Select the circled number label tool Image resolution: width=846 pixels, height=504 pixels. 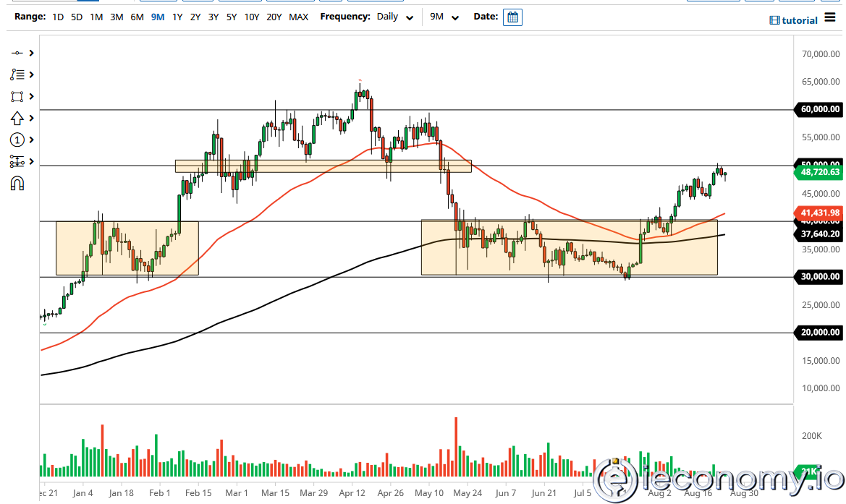pos(17,140)
